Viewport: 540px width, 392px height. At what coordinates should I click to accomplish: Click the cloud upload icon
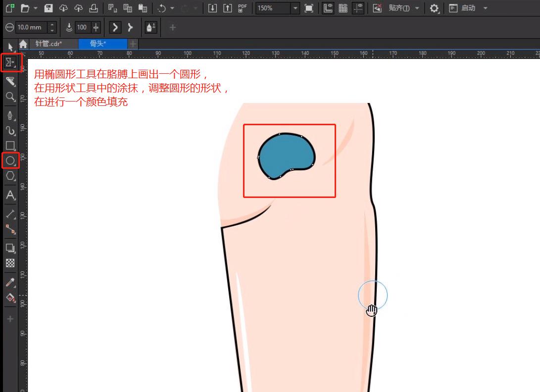coord(79,8)
